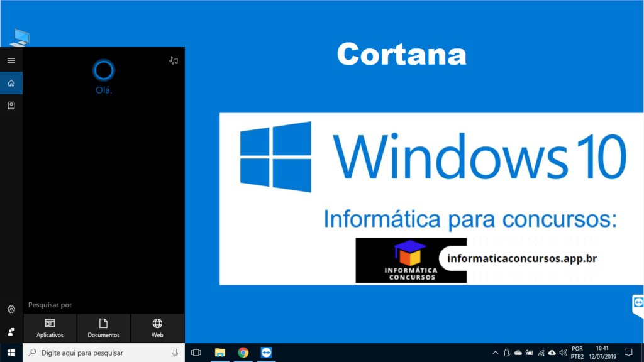This screenshot has height=362, width=644.
Task: Open volume control in system tray
Action: click(563, 353)
